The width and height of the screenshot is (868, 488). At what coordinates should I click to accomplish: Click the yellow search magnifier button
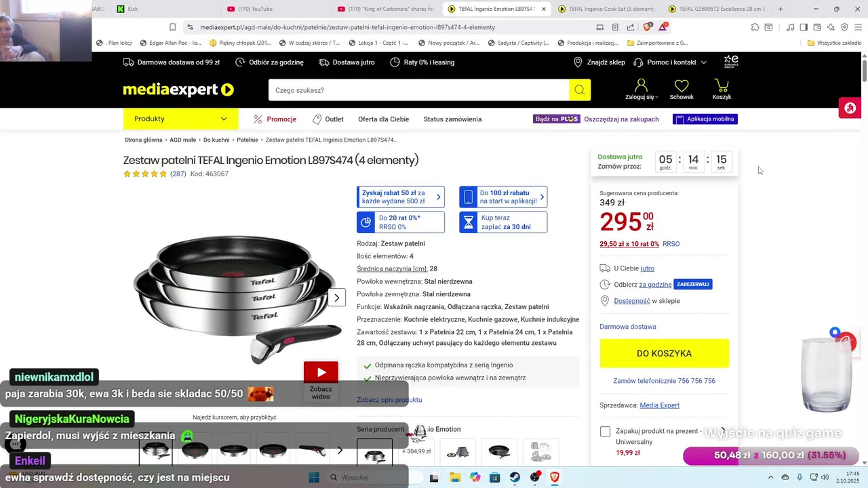[580, 90]
